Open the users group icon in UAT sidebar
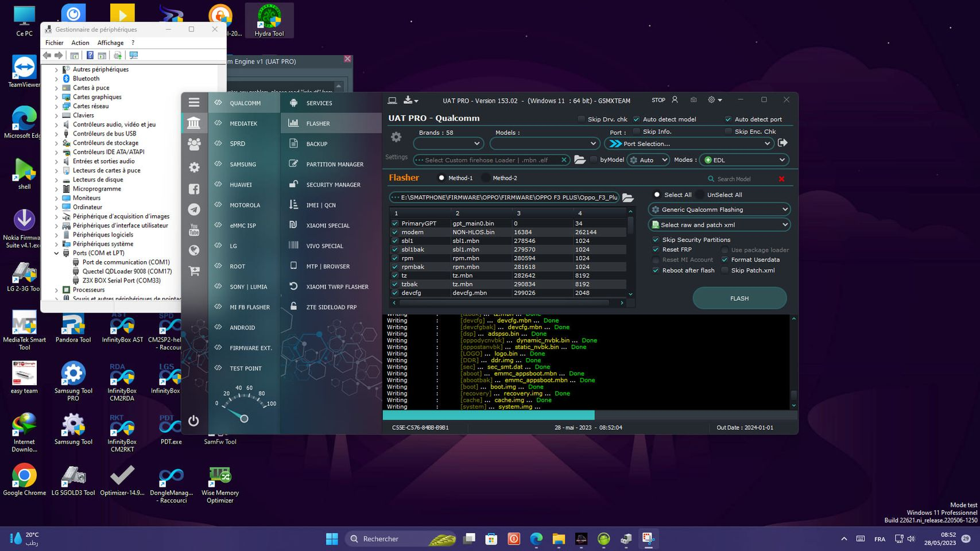The width and height of the screenshot is (980, 551). pos(194,144)
